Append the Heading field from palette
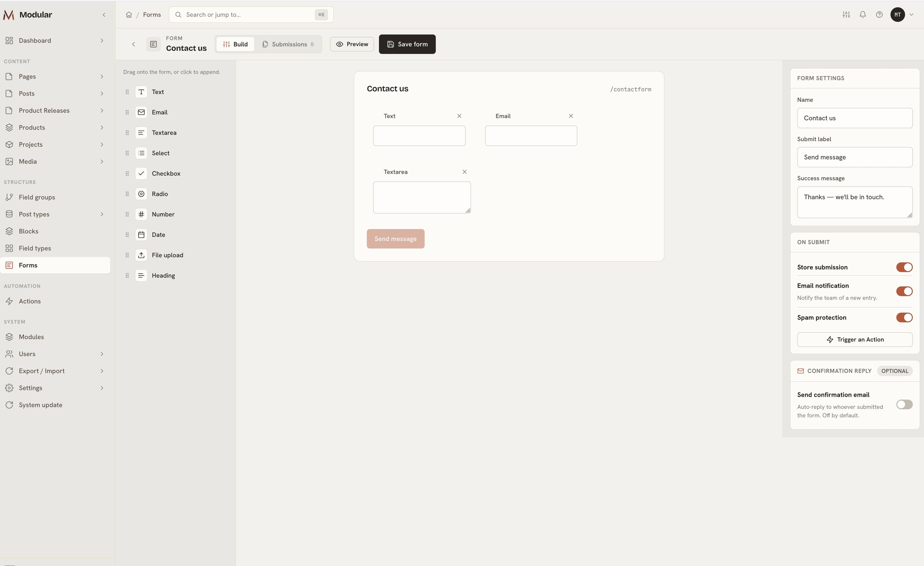 (175, 275)
